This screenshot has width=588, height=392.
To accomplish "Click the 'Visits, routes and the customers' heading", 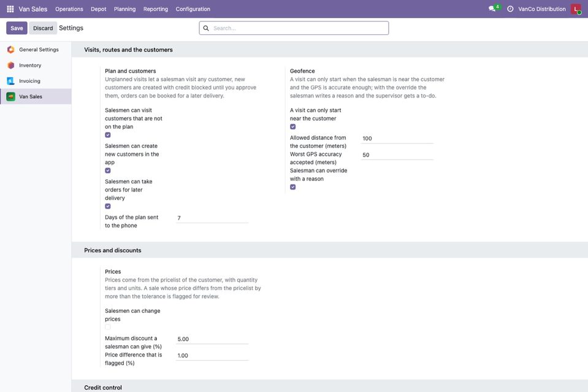I will pyautogui.click(x=128, y=50).
